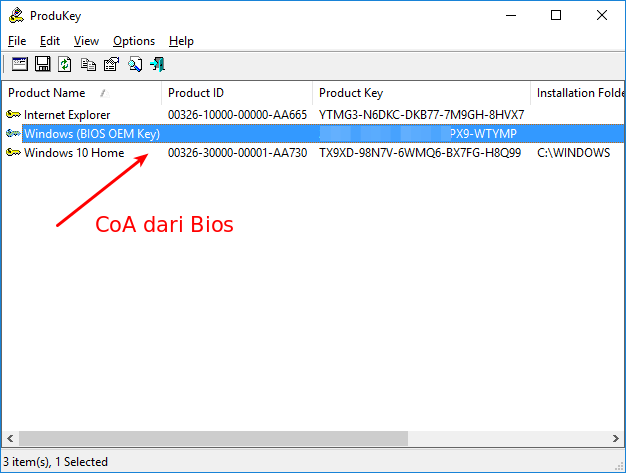
Task: Click the Find magnifier toolbar icon
Action: tap(135, 64)
